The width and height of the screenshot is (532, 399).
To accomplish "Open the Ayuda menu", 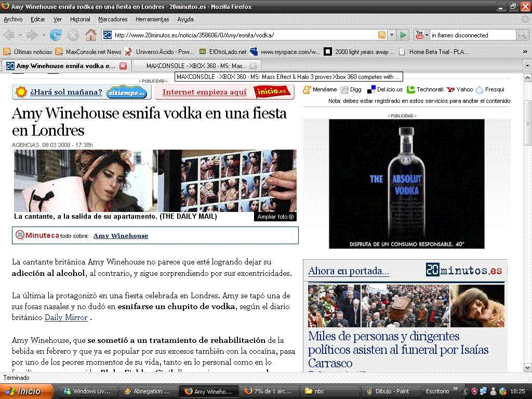I will [x=185, y=19].
